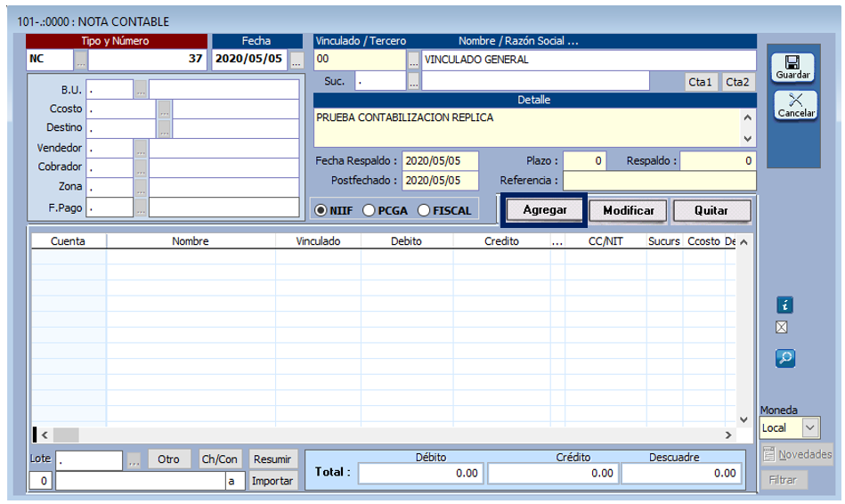Viewport: 845px width, 504px height.
Task: Click the Cuenta column header
Action: (x=68, y=241)
